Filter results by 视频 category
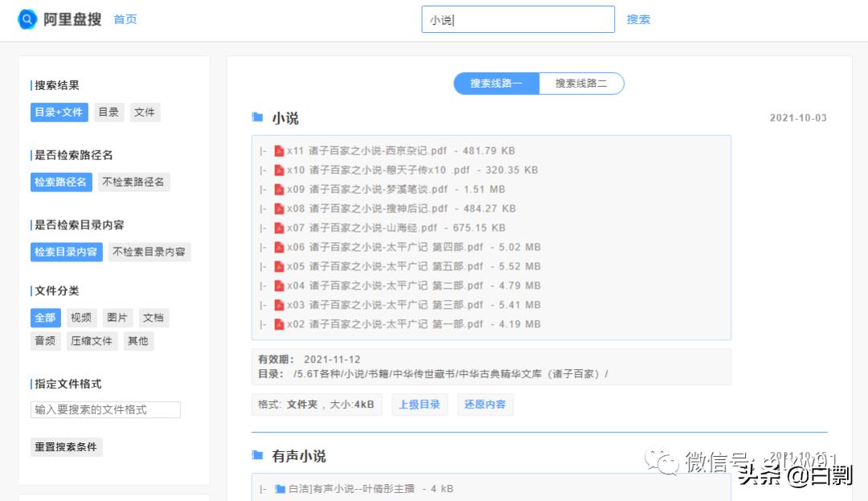This screenshot has width=868, height=501. (x=81, y=317)
